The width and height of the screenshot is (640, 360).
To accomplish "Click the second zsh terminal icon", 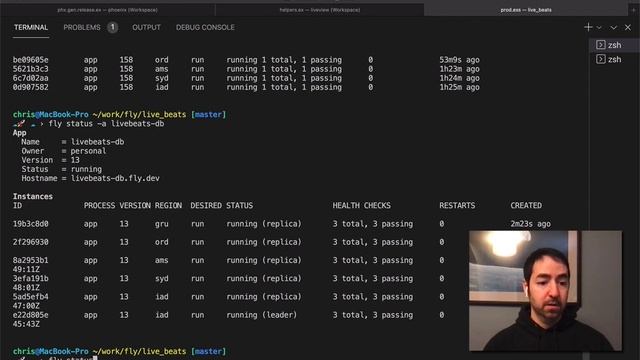I will point(600,59).
